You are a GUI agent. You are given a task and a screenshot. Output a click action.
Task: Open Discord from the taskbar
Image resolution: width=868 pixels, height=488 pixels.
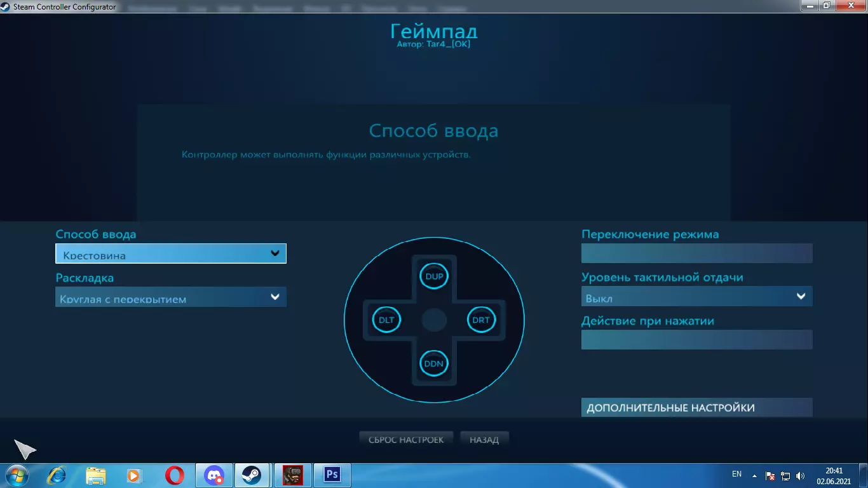click(x=214, y=475)
